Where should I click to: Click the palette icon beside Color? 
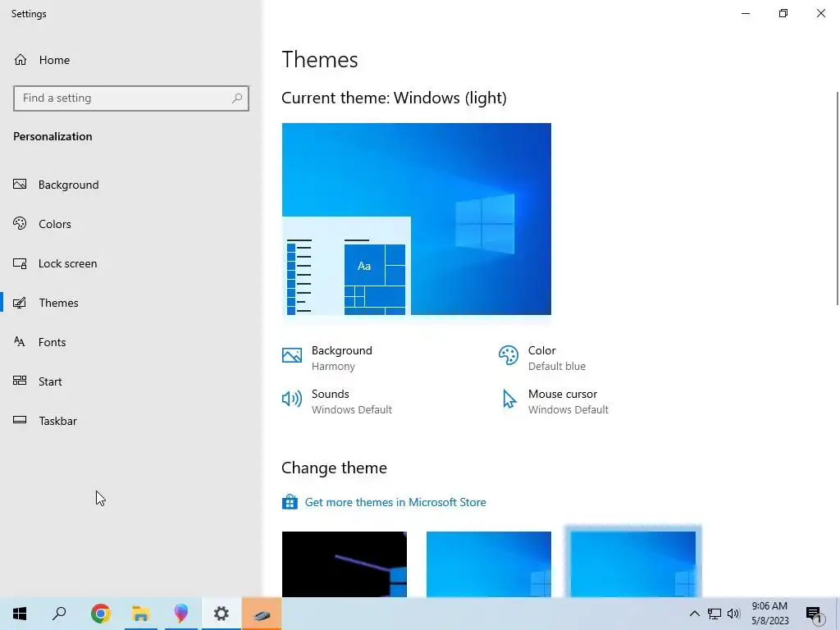point(509,354)
